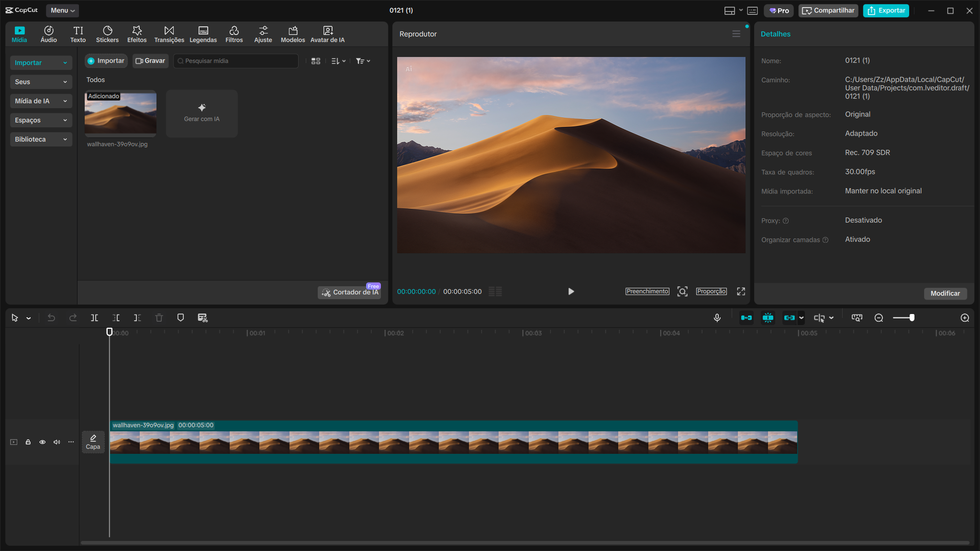Click the split clip tool icon
Screen dimensions: 980x551
[x=94, y=318]
